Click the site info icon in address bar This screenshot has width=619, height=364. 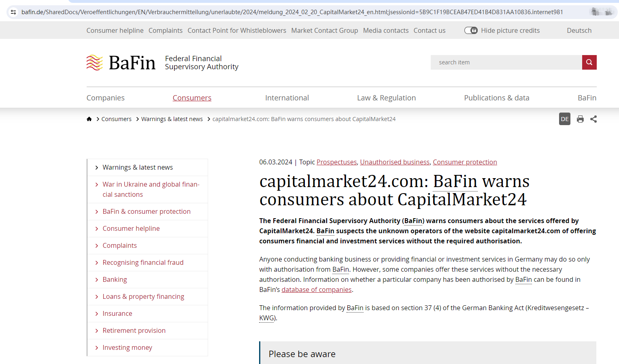pyautogui.click(x=13, y=12)
